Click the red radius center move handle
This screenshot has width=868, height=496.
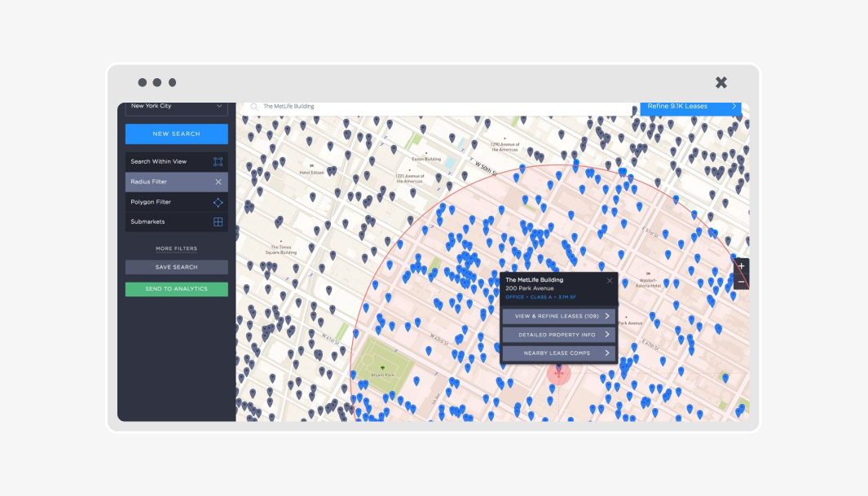click(558, 374)
